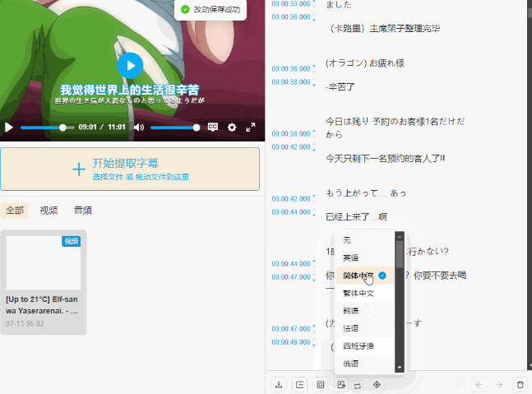Click the trash delete icon
532x394 pixels.
pyautogui.click(x=520, y=384)
